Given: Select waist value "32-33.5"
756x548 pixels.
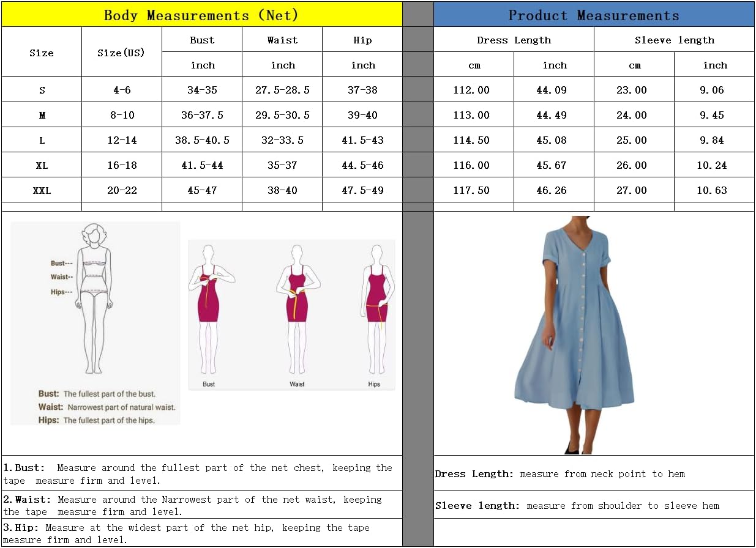Looking at the screenshot, I should [282, 140].
